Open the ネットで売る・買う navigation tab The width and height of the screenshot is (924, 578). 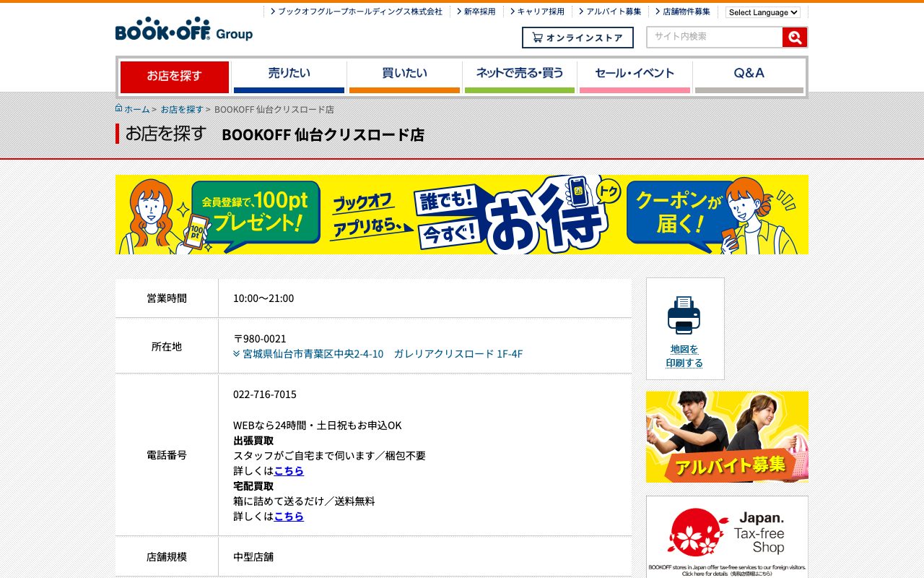pyautogui.click(x=520, y=77)
